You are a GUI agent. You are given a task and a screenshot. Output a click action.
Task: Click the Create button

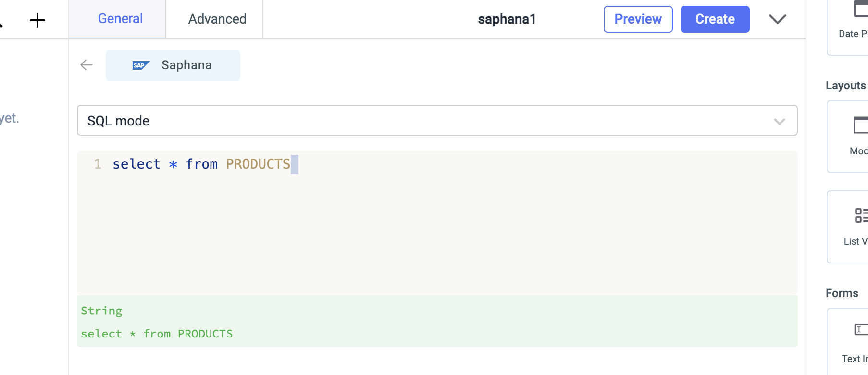pyautogui.click(x=715, y=19)
